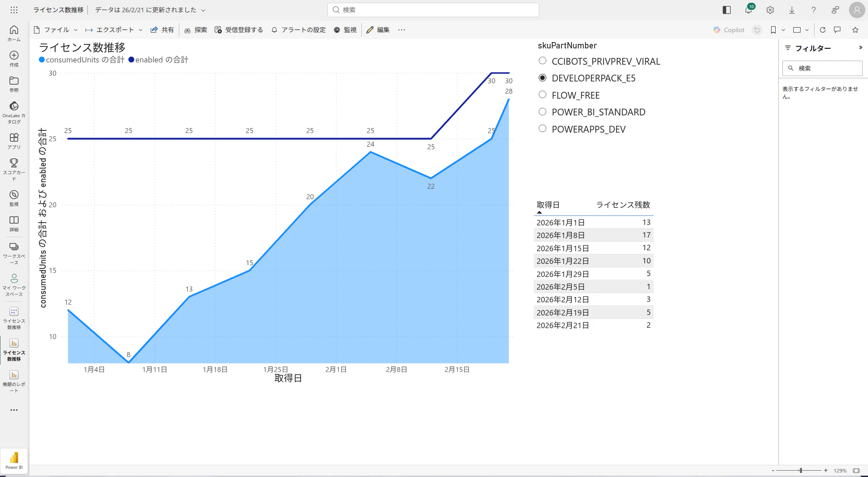The image size is (868, 477).
Task: Open the comments icon
Action: coord(837,30)
